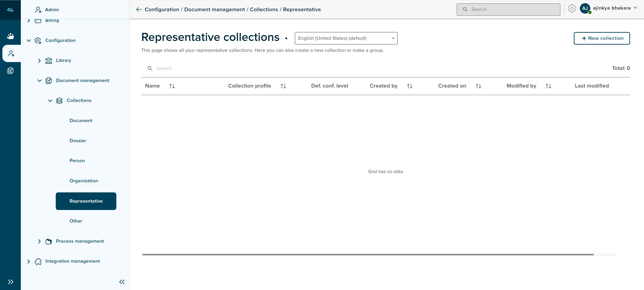Open the Organization collections item
The height and width of the screenshot is (290, 644).
(83, 181)
